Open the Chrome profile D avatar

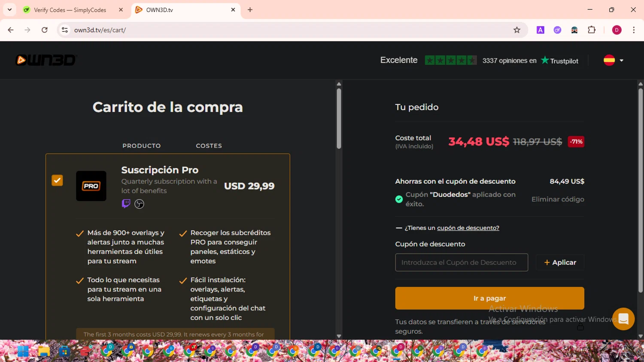tap(617, 30)
